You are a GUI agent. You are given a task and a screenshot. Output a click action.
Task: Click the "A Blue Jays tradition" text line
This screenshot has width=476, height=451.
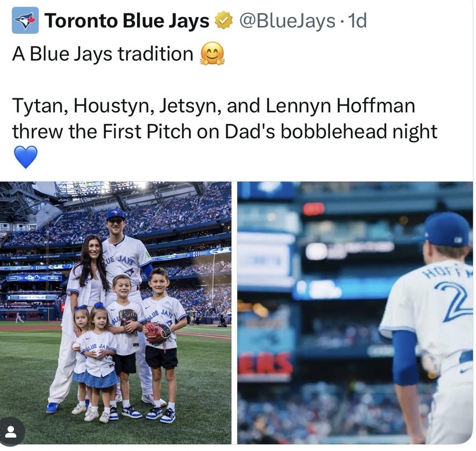tap(103, 54)
